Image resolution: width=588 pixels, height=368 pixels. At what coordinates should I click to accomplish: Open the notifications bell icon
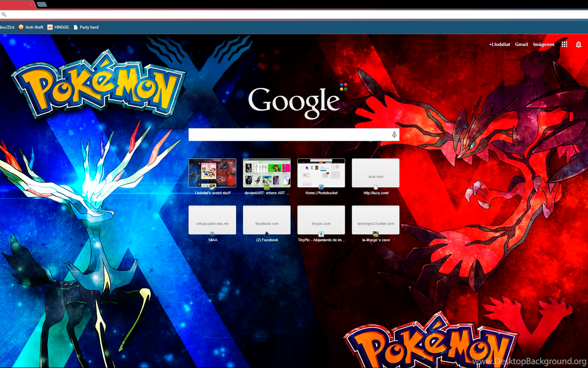(579, 45)
